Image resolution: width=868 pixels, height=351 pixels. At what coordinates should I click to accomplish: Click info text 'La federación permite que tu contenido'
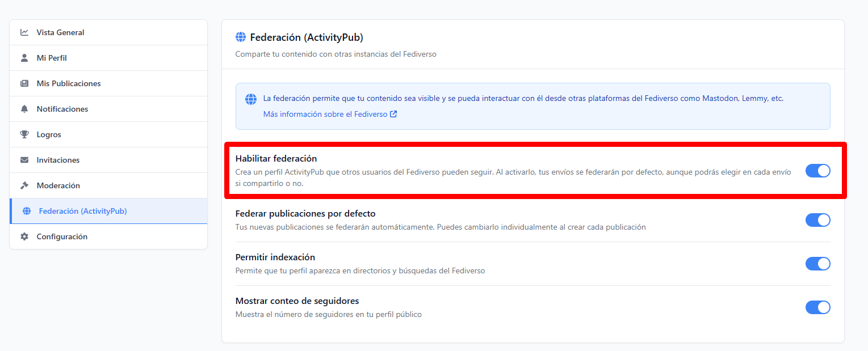click(x=523, y=98)
